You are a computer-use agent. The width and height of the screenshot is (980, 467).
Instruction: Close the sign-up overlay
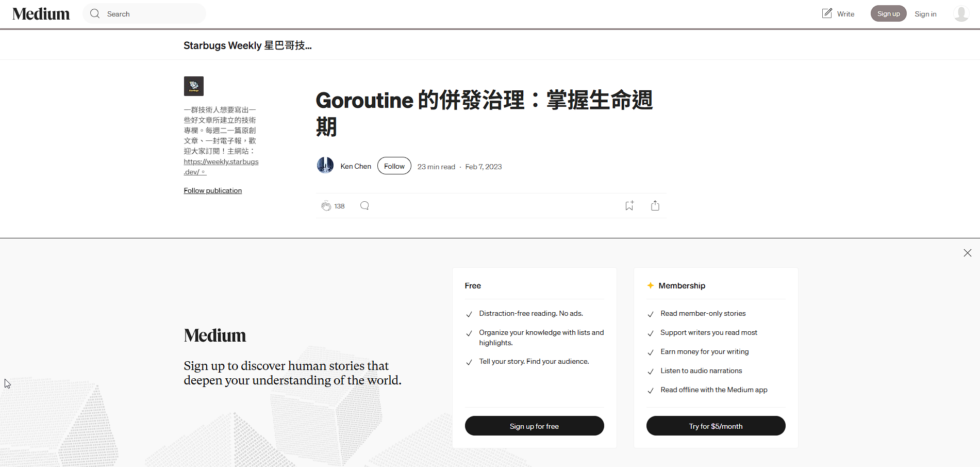[968, 253]
